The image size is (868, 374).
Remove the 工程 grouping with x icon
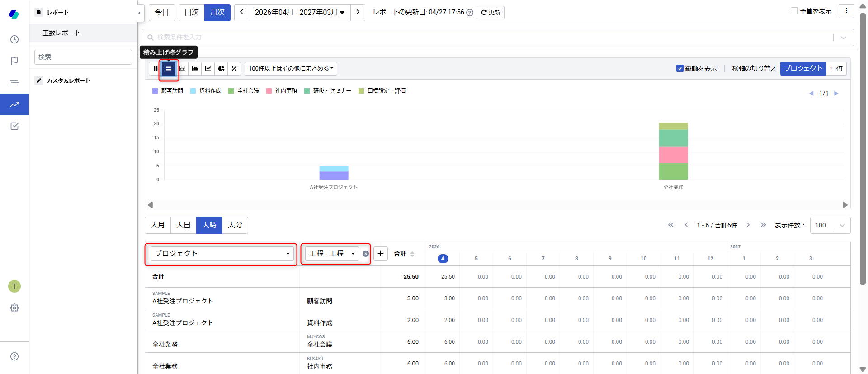coord(366,254)
